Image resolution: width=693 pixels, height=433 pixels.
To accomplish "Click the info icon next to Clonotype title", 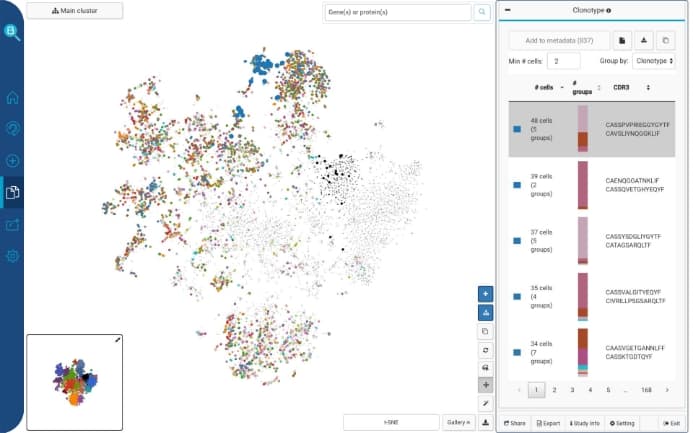I will [x=609, y=10].
